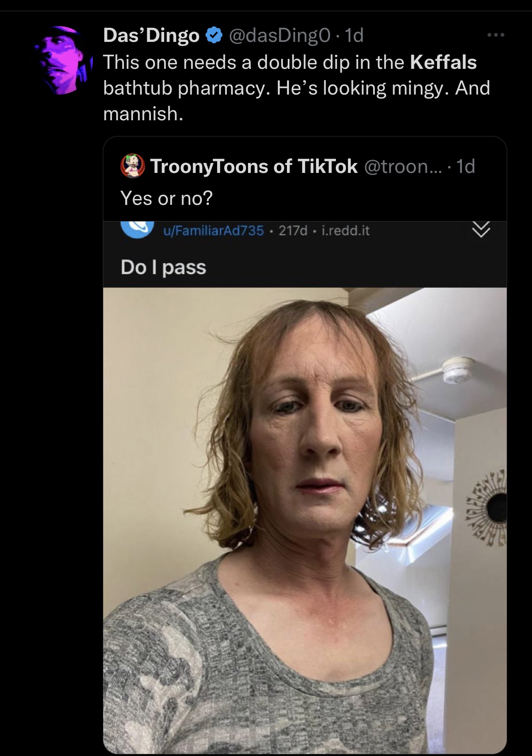Click the i.redd.it source label
The height and width of the screenshot is (756, 532).
(345, 230)
